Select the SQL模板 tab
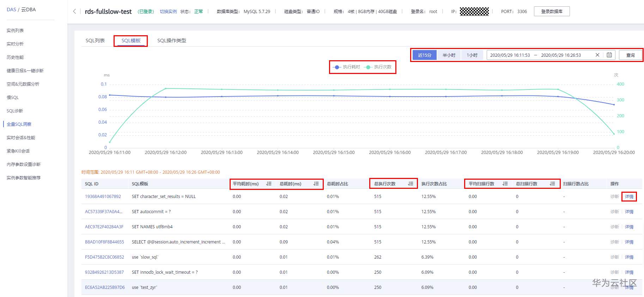Screen dimensions: 644x297 [131, 41]
